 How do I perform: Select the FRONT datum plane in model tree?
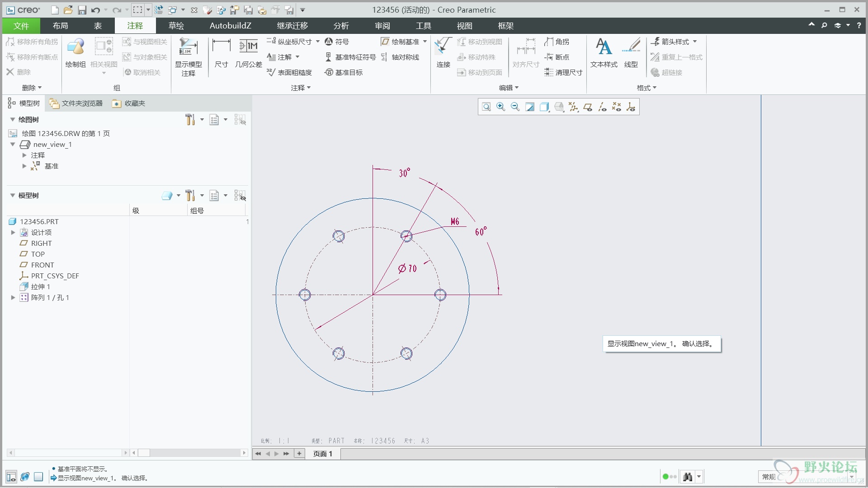coord(42,265)
